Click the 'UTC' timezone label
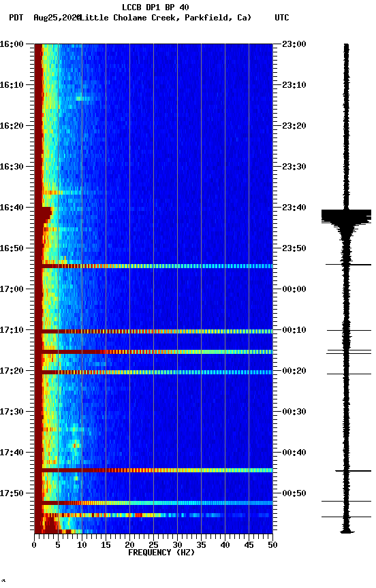Screen dimensions: 376x588 point(282,18)
